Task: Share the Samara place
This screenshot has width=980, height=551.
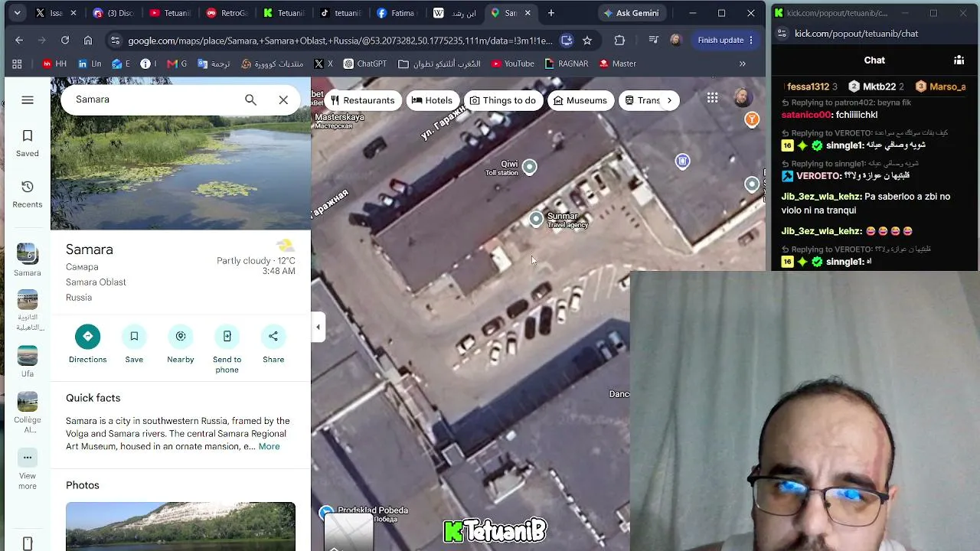Action: [273, 344]
